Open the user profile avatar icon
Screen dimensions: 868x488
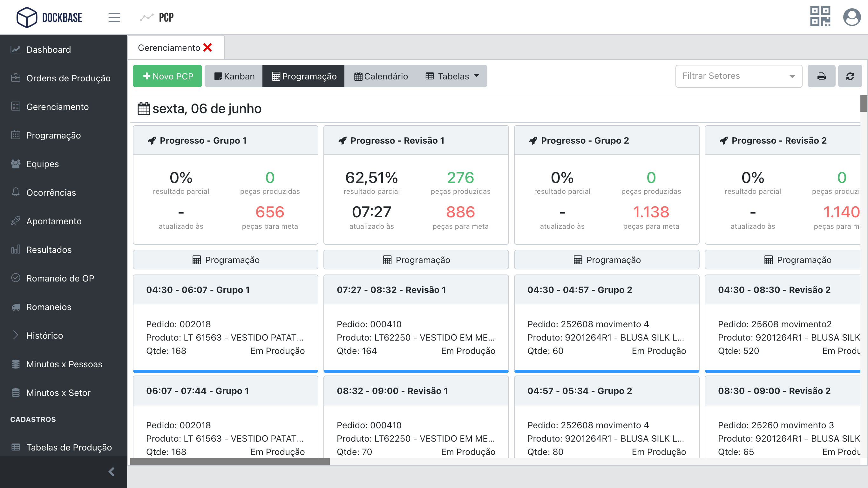pyautogui.click(x=851, y=17)
